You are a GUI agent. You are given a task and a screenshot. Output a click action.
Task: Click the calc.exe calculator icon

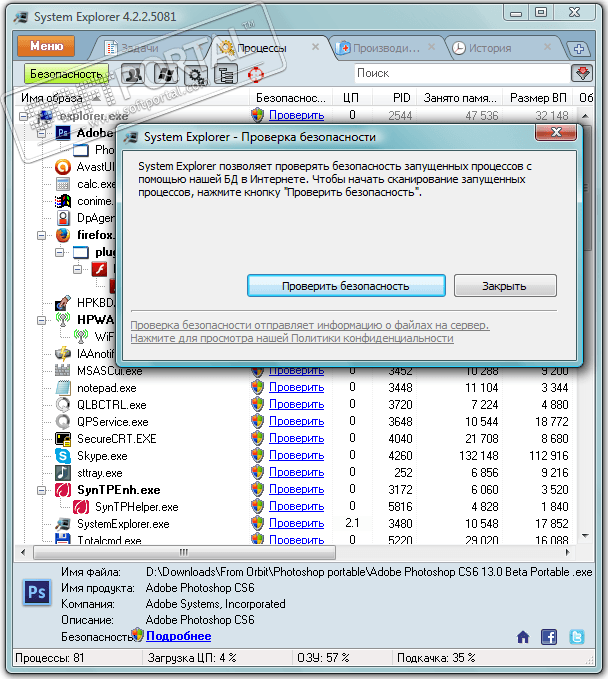click(x=63, y=184)
